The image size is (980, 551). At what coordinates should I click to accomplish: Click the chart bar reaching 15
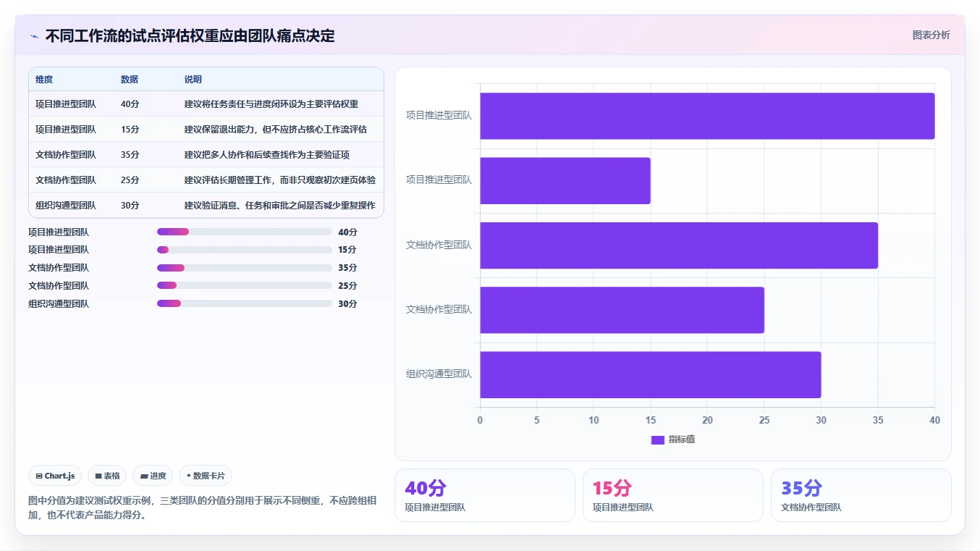565,180
